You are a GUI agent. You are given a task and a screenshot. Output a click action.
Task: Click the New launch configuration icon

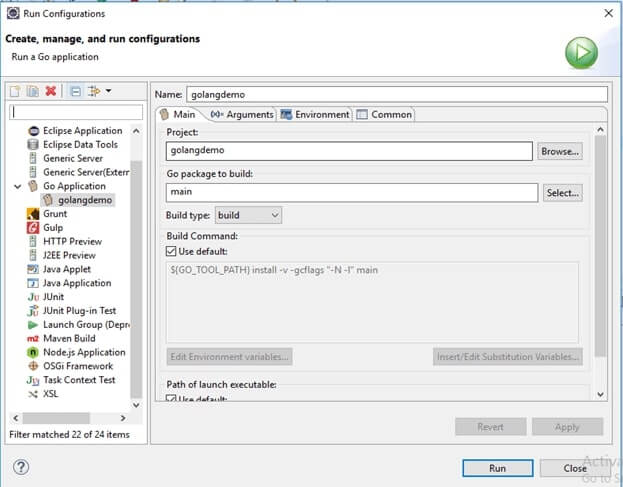coord(16,91)
